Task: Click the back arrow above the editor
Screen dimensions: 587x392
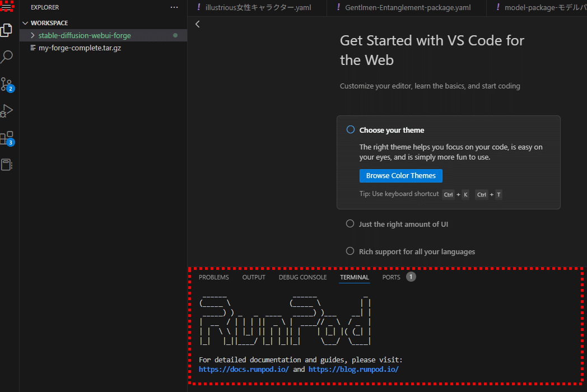Action: pyautogui.click(x=197, y=24)
